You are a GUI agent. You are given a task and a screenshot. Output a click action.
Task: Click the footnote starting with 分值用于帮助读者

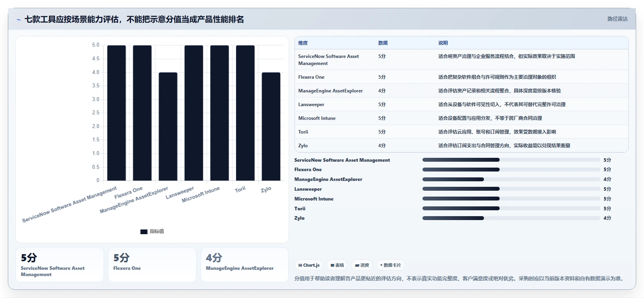point(460,278)
